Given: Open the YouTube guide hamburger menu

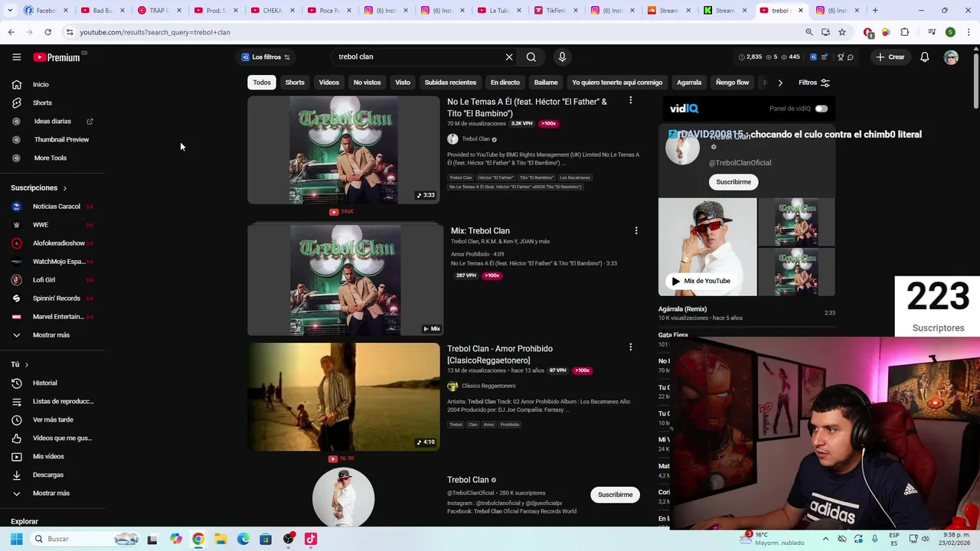Looking at the screenshot, I should 16,57.
